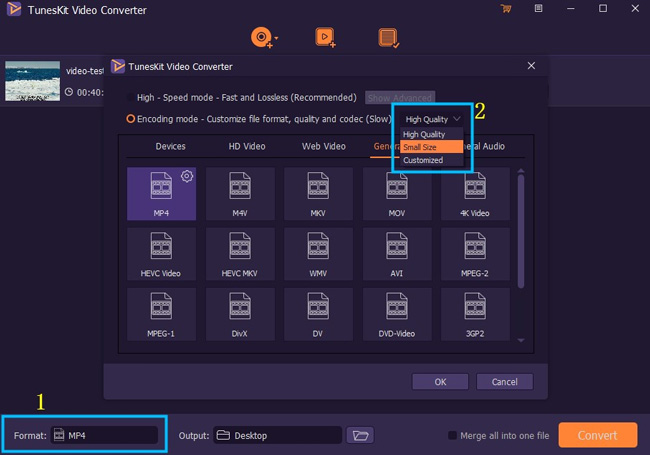Click the add video file icon
Viewport: 650px width, 455px height.
click(325, 37)
